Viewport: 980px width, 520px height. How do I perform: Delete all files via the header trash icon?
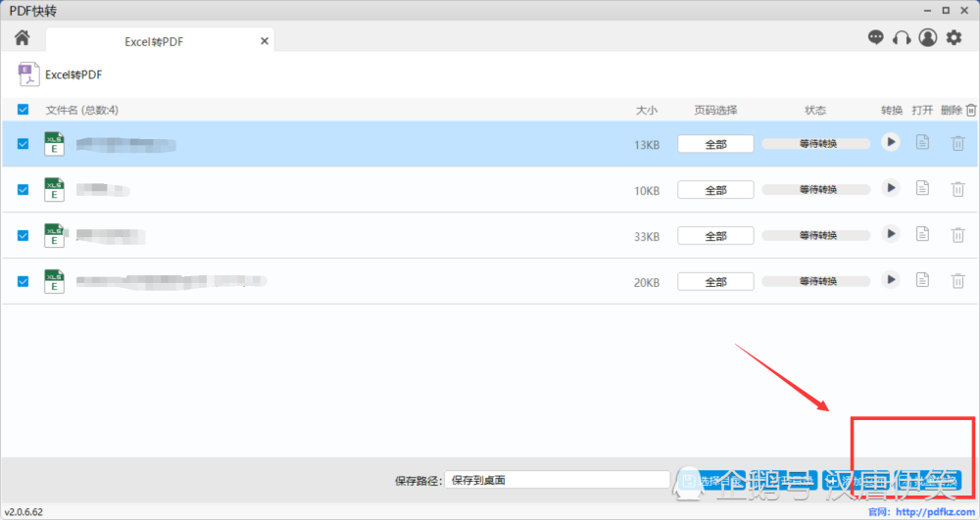point(970,110)
